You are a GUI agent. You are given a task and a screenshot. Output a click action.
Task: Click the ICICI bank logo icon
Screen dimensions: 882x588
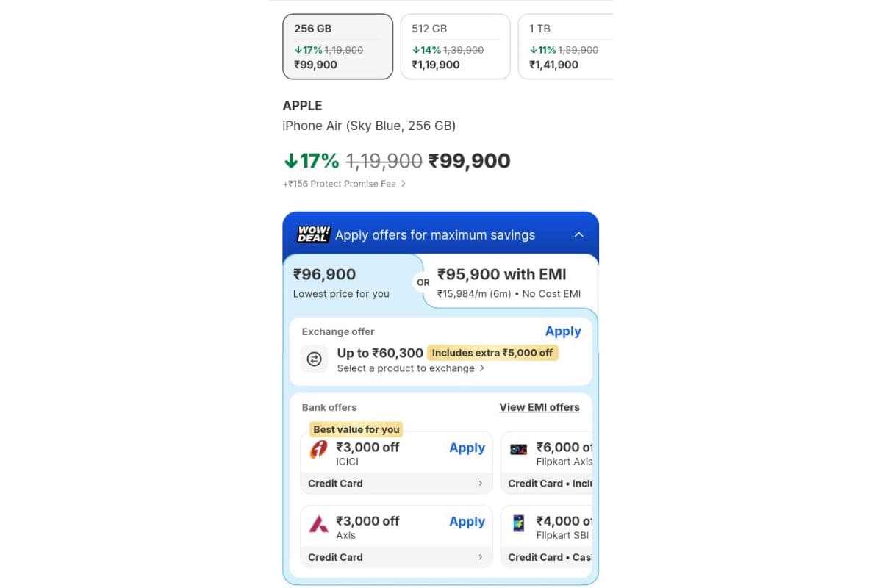coord(318,449)
